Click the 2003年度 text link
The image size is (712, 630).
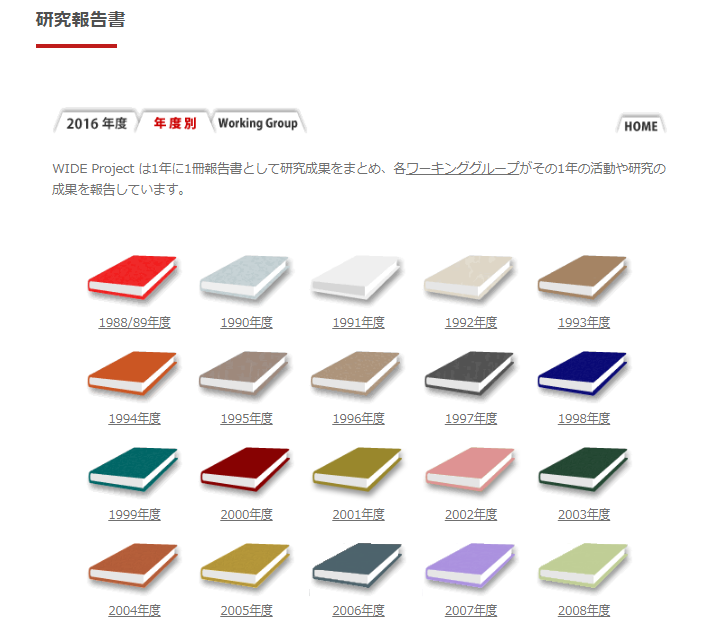point(583,515)
